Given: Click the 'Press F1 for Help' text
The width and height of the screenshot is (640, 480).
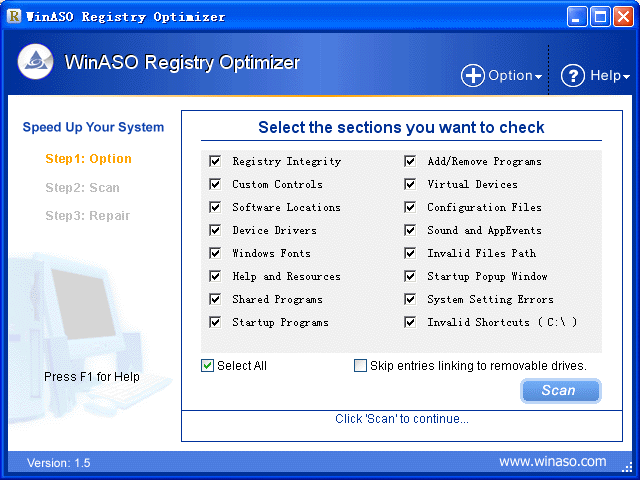Looking at the screenshot, I should pos(91,376).
